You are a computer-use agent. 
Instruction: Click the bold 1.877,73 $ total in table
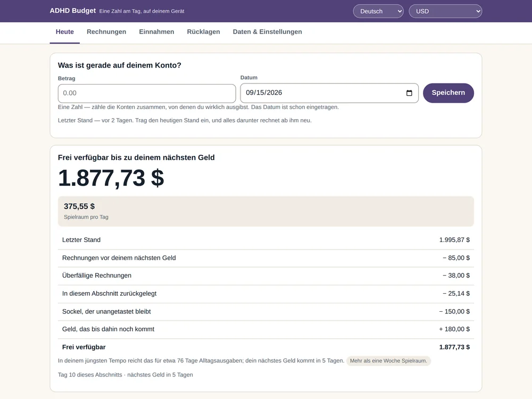(x=455, y=347)
